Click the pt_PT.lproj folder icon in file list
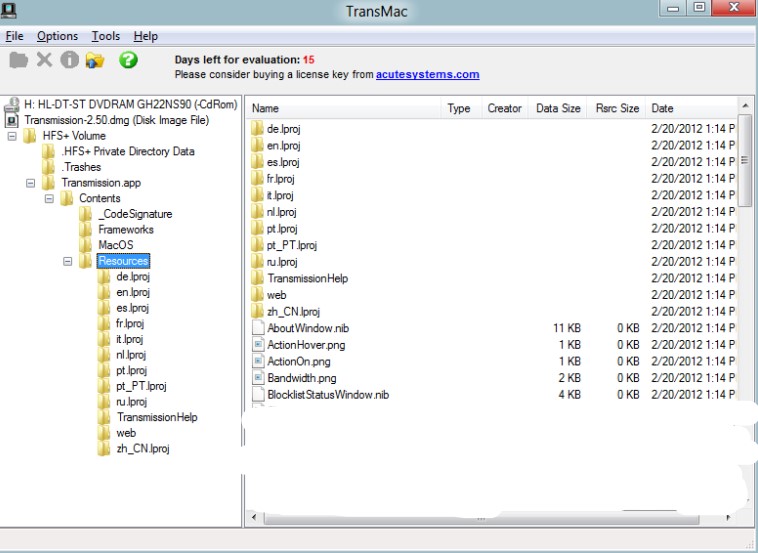This screenshot has width=758, height=553. click(x=257, y=245)
